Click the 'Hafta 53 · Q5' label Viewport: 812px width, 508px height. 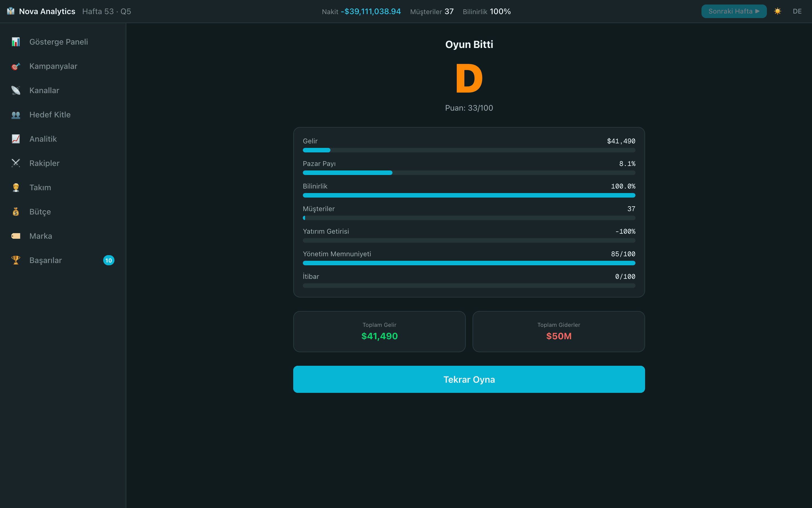[x=107, y=11]
